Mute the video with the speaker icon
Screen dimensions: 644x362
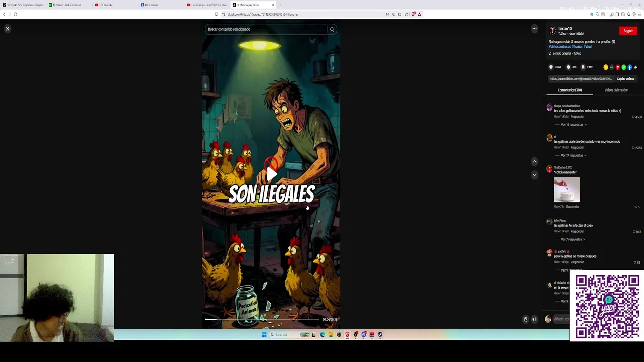(x=534, y=319)
